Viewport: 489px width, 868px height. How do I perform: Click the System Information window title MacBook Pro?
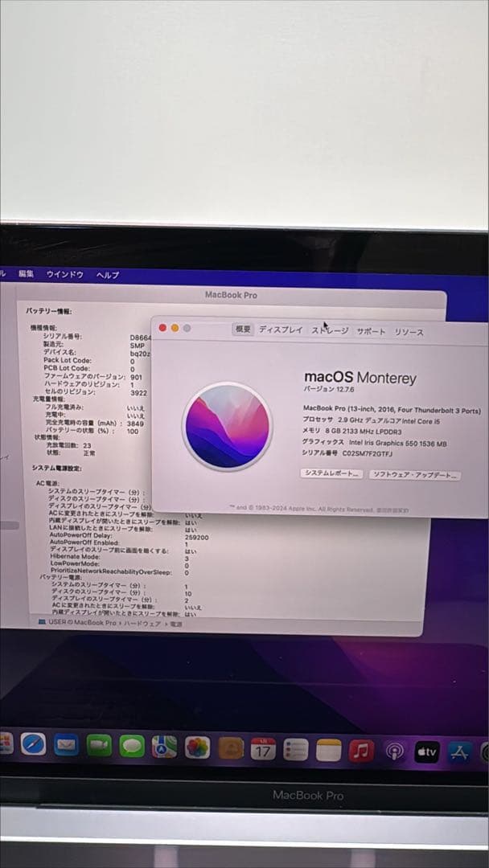[x=231, y=295]
